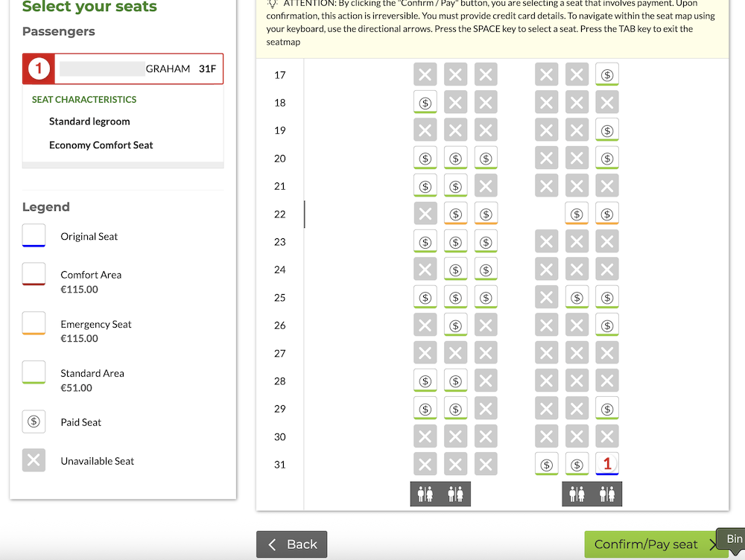
Task: Choose paid seat 23C
Action: coord(486,242)
